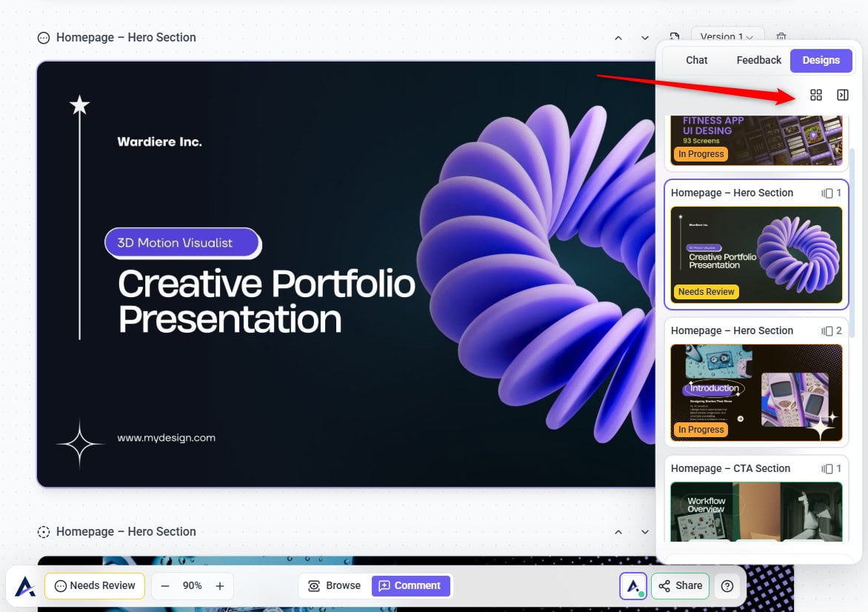Switch to the Chat tab
Image resolution: width=868 pixels, height=612 pixels.
(x=696, y=60)
